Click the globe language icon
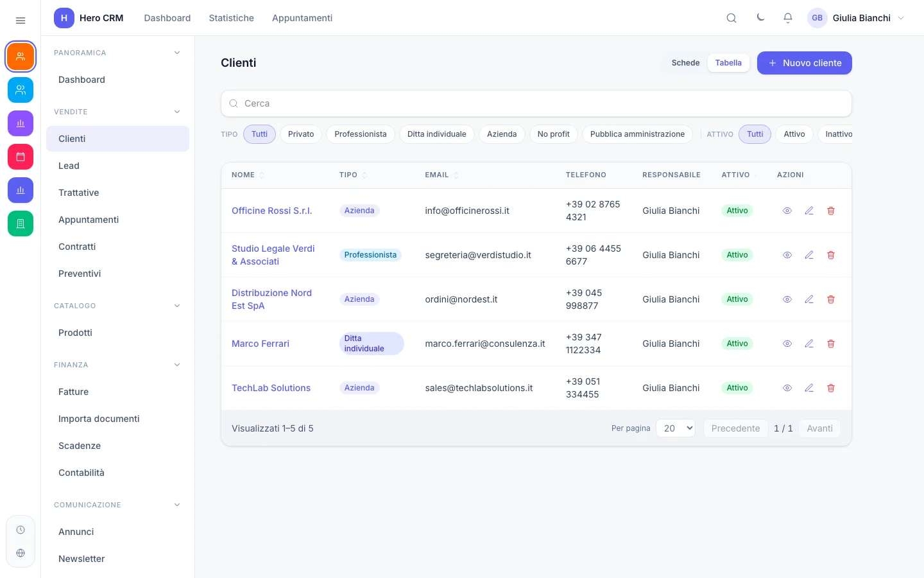Image resolution: width=924 pixels, height=578 pixels. click(21, 553)
